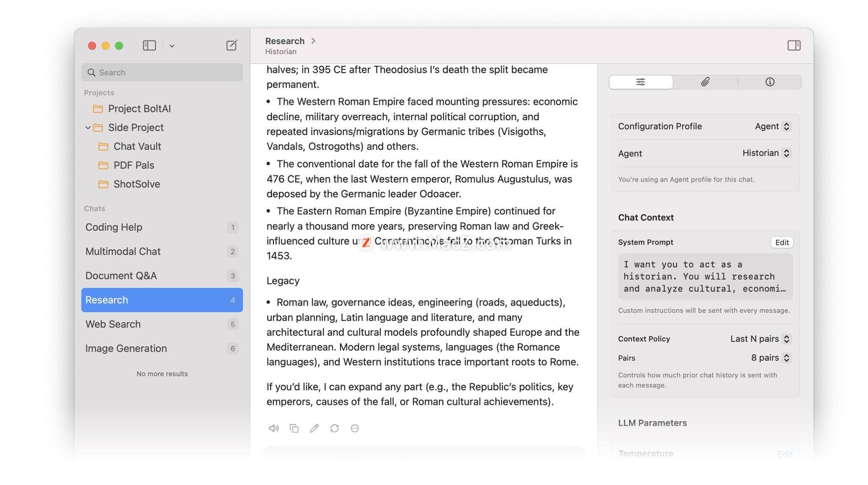Toggle the right inspector panel icon
The width and height of the screenshot is (868, 485).
click(794, 45)
